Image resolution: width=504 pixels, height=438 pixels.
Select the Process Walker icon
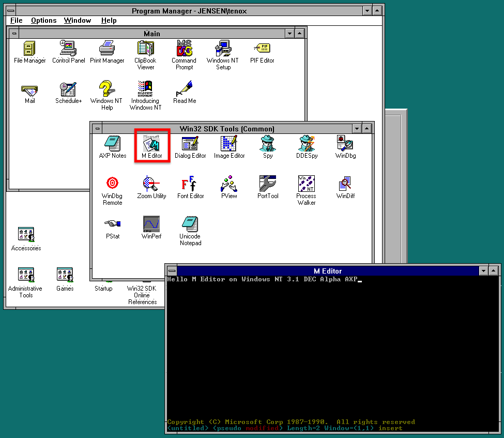pyautogui.click(x=306, y=185)
